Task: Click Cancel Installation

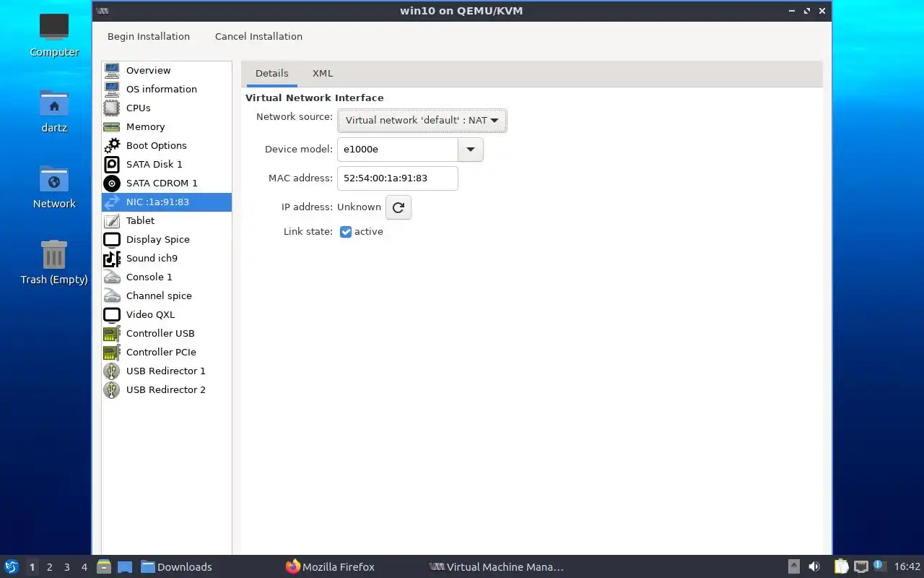Action: click(258, 36)
